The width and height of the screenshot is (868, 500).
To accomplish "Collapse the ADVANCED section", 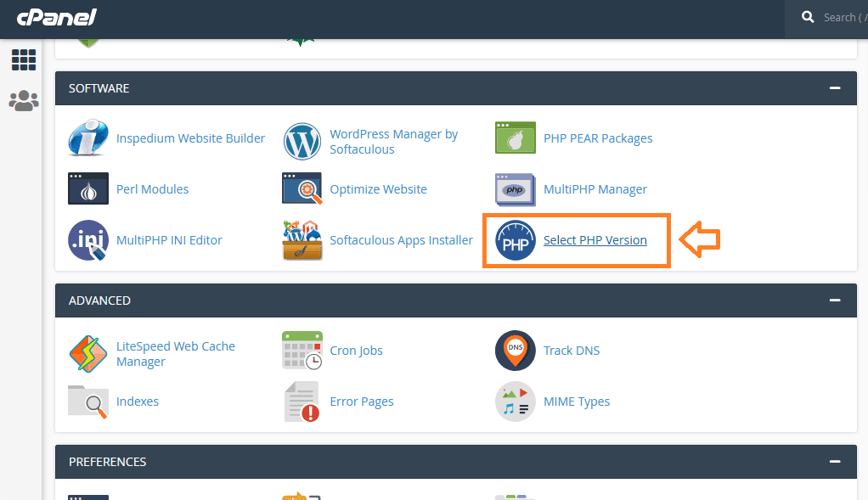I will point(835,301).
